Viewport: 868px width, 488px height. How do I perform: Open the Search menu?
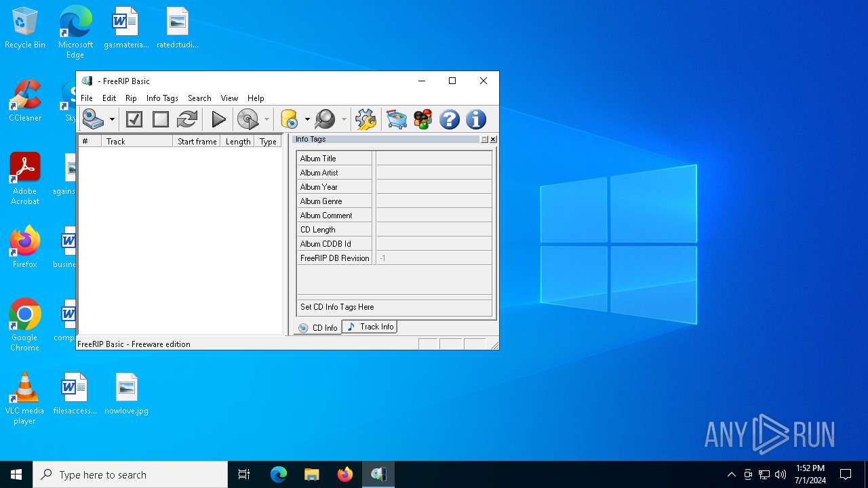199,98
